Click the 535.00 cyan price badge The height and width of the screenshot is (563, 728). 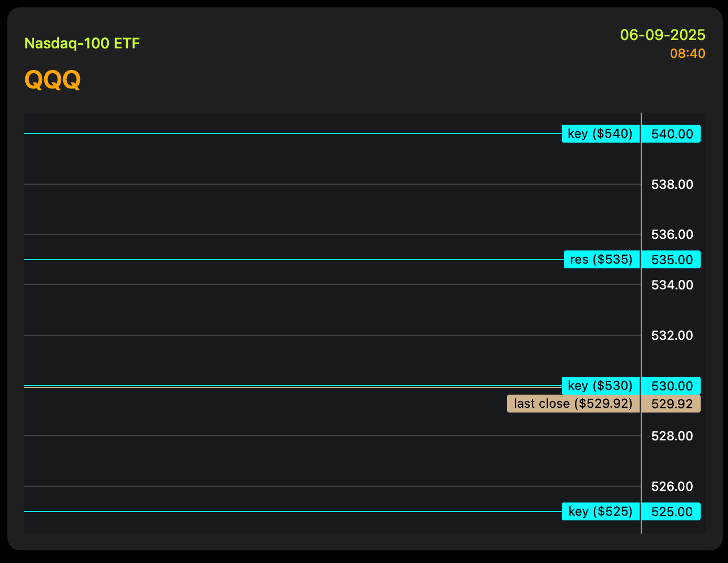(672, 259)
